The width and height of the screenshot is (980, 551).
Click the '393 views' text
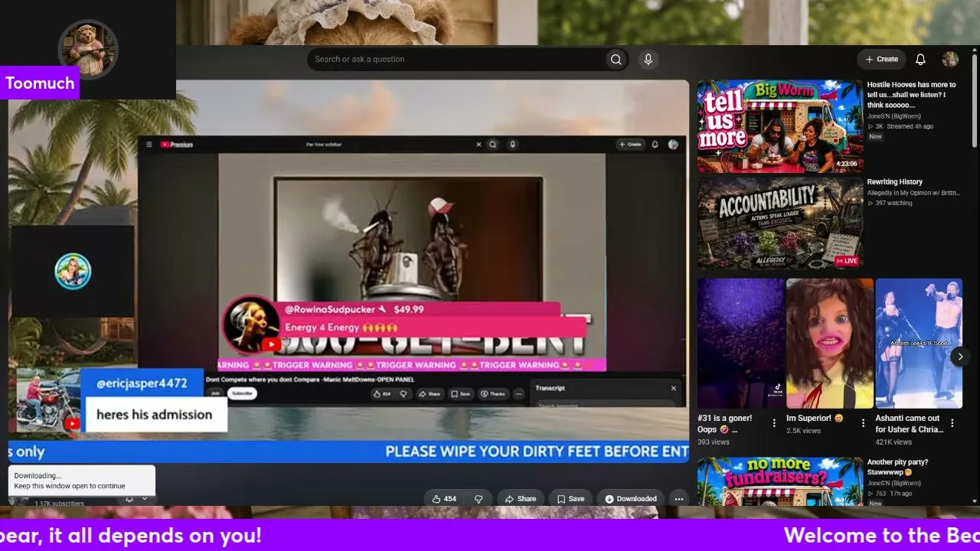pos(714,442)
